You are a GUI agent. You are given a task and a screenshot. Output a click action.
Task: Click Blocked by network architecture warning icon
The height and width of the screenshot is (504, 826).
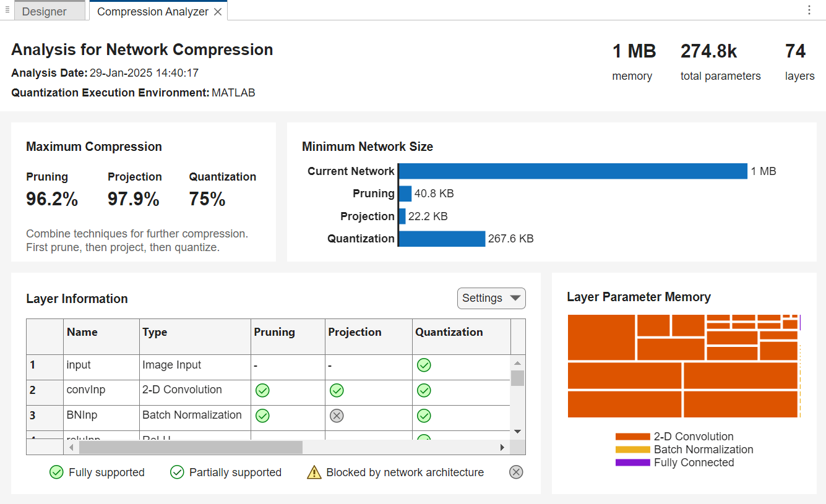click(x=314, y=472)
